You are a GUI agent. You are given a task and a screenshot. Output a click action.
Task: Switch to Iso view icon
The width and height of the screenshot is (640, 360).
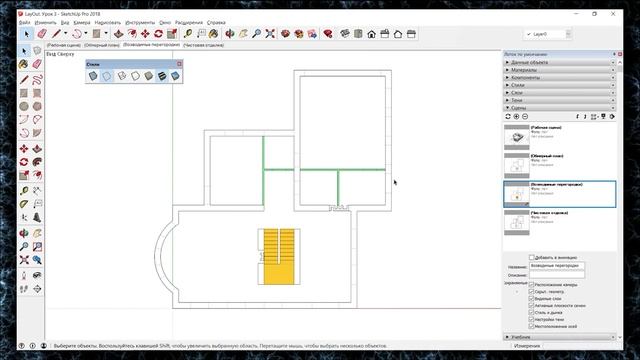(x=345, y=34)
